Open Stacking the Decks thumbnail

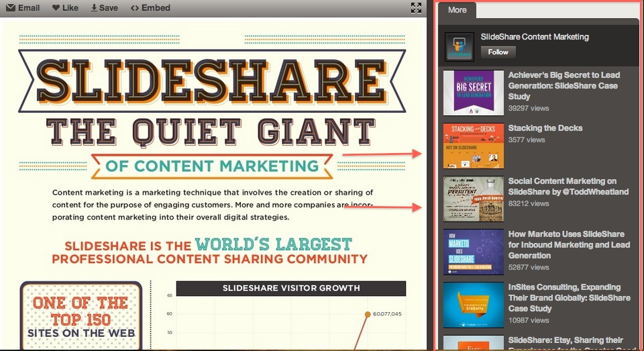[x=474, y=146]
